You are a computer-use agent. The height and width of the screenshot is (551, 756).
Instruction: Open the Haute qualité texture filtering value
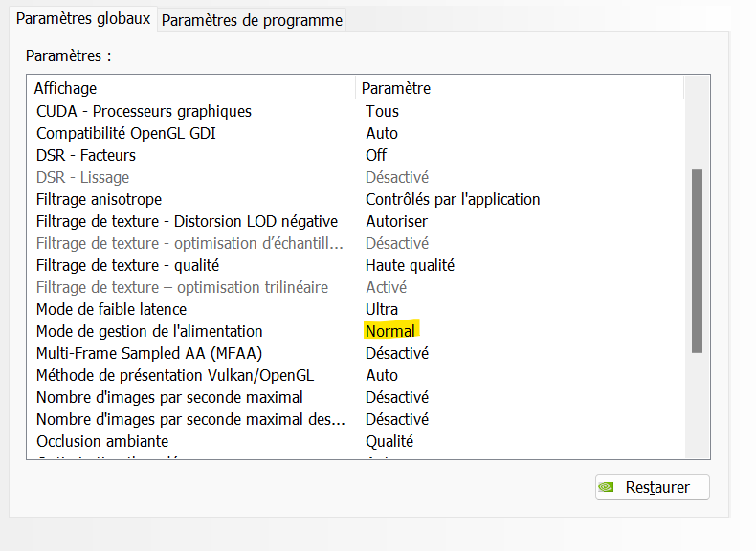click(410, 265)
